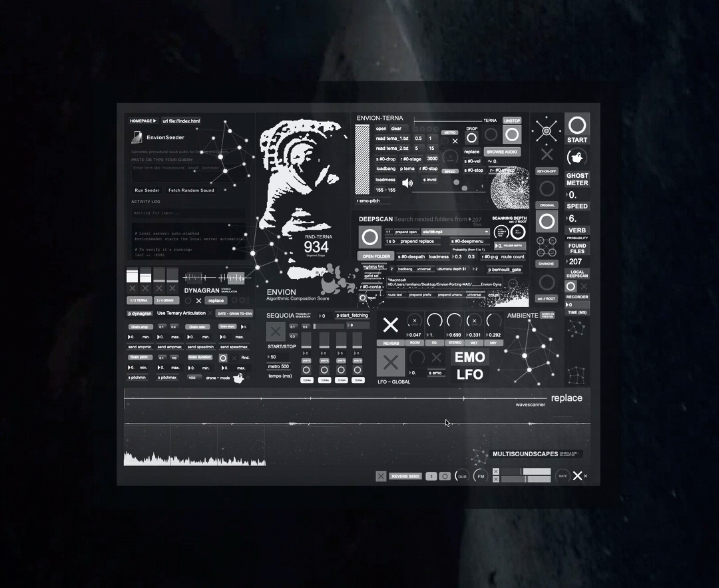
Task: Toggle the LFO ~ GLOBAL X switch
Action: [x=391, y=362]
